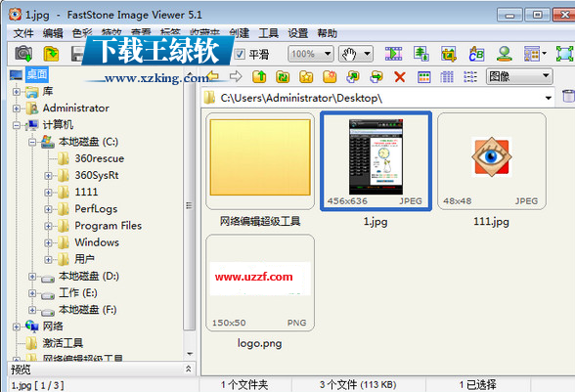Expand the Program Files folder node

pos(48,226)
